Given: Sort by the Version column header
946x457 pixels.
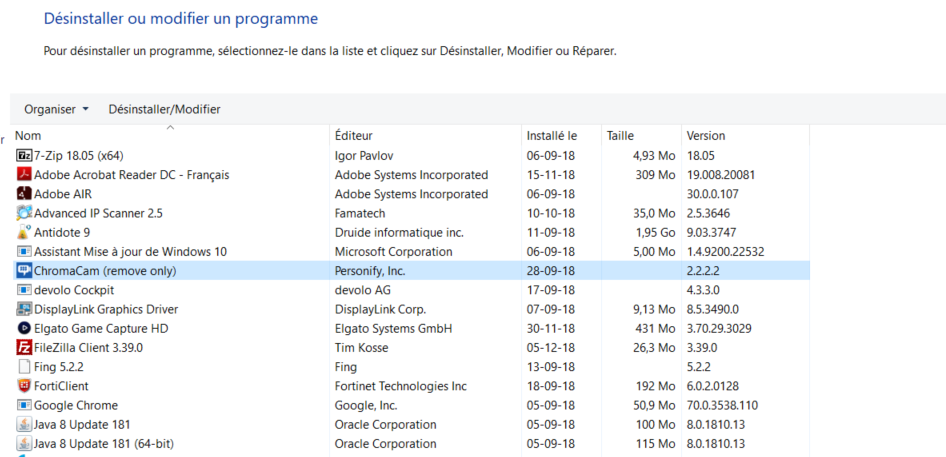Looking at the screenshot, I should [745, 136].
